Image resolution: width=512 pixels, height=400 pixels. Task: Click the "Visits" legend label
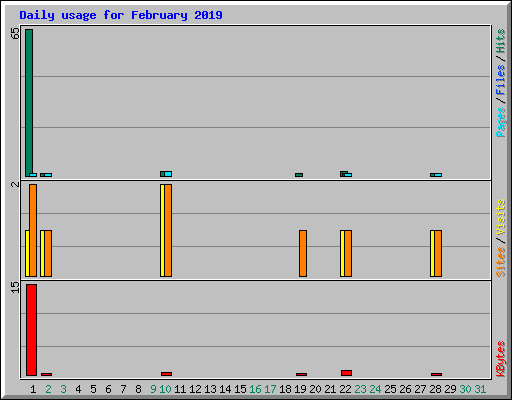click(500, 218)
